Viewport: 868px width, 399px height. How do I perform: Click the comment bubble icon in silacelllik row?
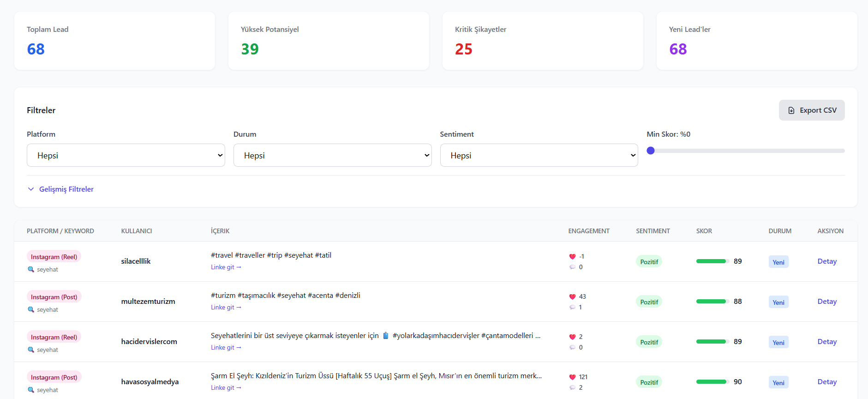pyautogui.click(x=572, y=267)
